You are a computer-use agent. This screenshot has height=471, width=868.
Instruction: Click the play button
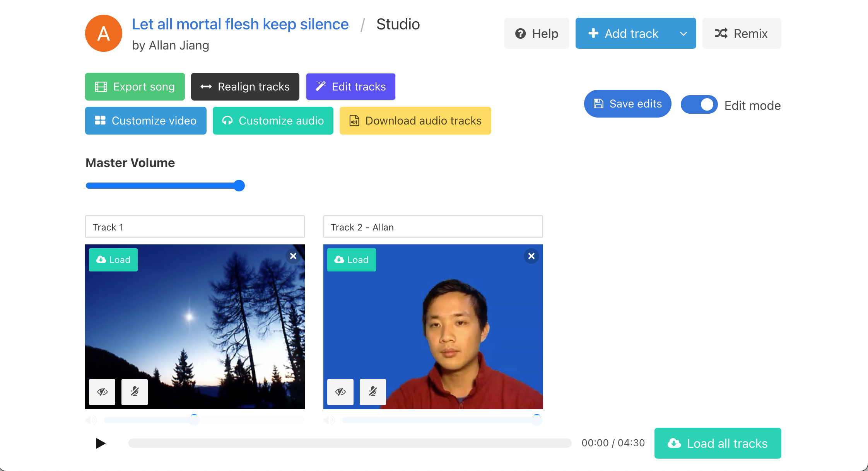pyautogui.click(x=101, y=443)
